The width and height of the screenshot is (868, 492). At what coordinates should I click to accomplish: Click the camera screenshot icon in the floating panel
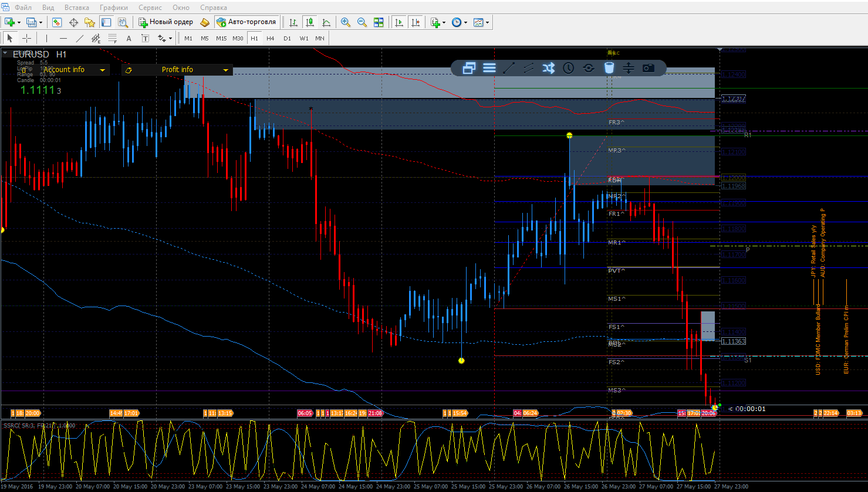tap(648, 68)
